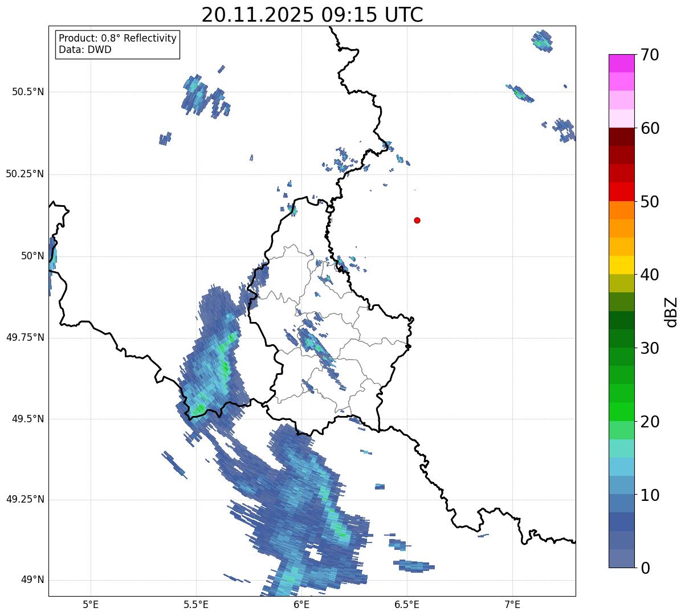
Task: Click the 50°N latitude label
Action: tap(32, 256)
